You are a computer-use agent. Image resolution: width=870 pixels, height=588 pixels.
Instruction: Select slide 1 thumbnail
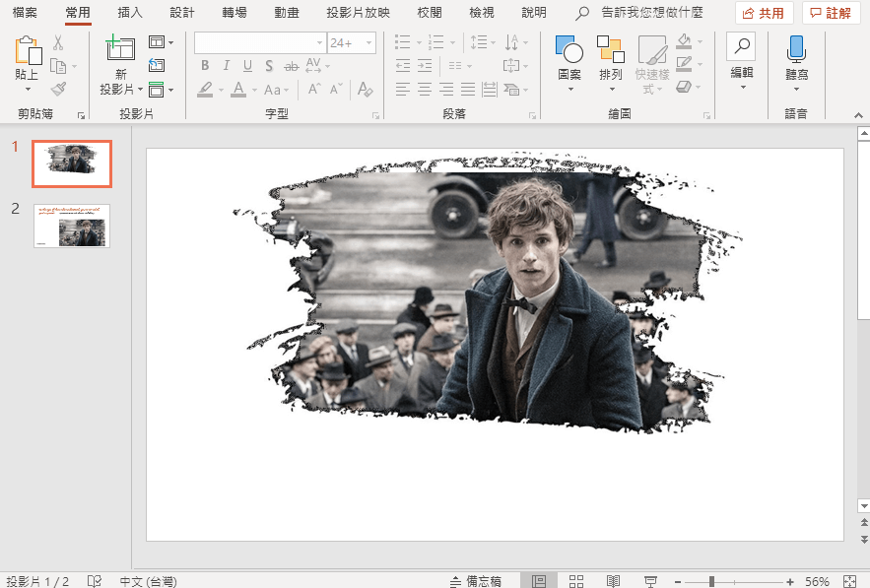click(x=72, y=163)
